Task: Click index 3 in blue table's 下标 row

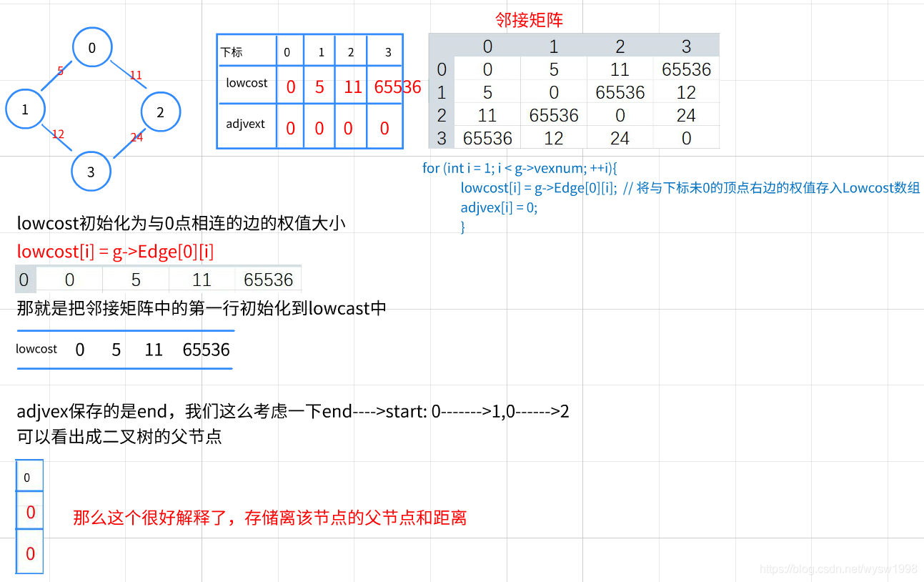Action: coord(388,52)
